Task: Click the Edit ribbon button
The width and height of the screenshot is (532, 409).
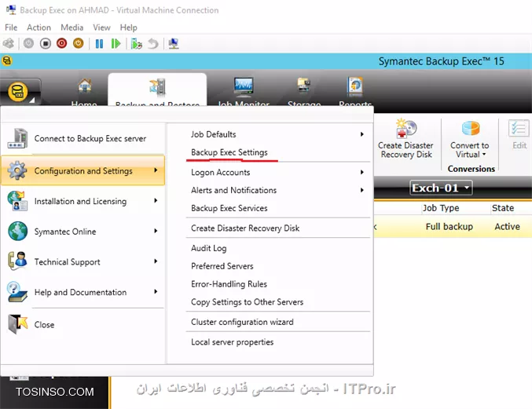Action: [519, 134]
